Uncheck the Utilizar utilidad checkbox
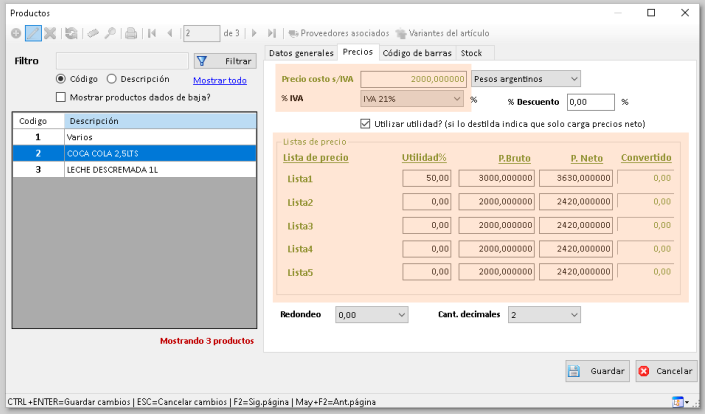This screenshot has height=414, width=705. 365,123
